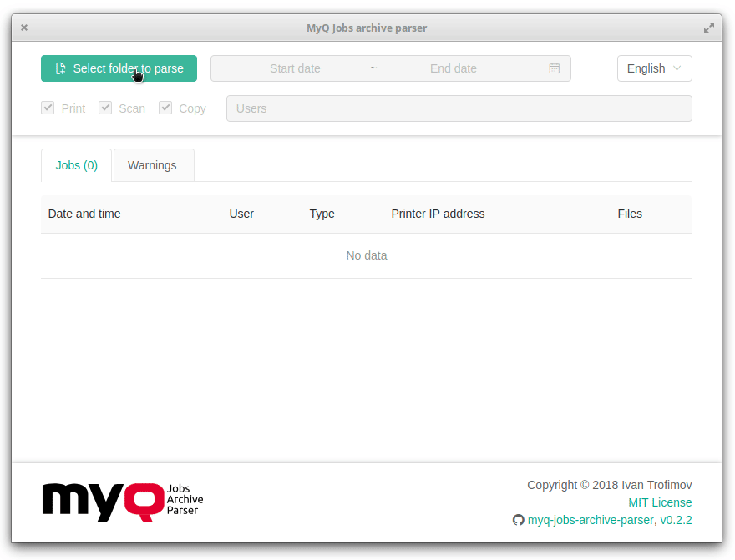Click the GitHub octocat icon
Image resolution: width=735 pixels, height=560 pixels.
click(x=518, y=520)
